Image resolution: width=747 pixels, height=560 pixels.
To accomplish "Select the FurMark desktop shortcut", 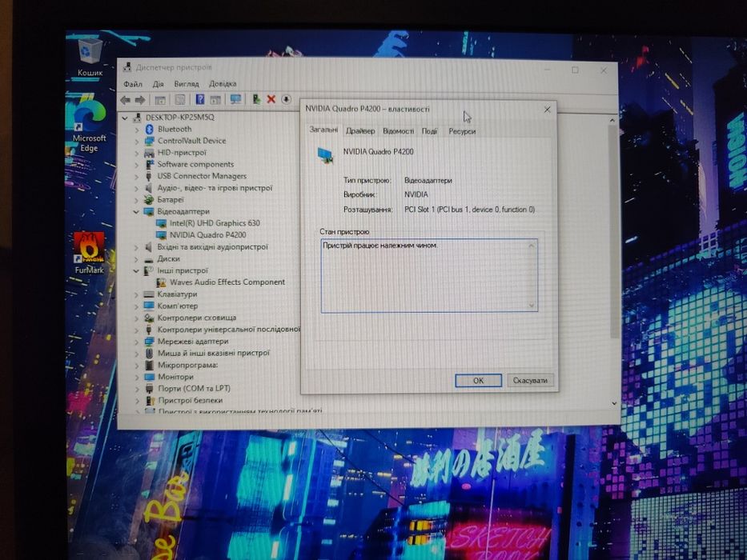I will point(89,254).
